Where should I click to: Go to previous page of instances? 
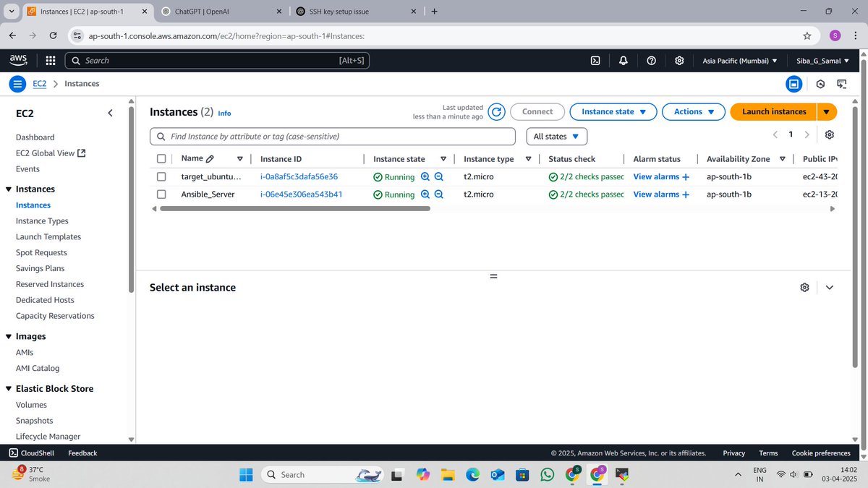click(775, 135)
